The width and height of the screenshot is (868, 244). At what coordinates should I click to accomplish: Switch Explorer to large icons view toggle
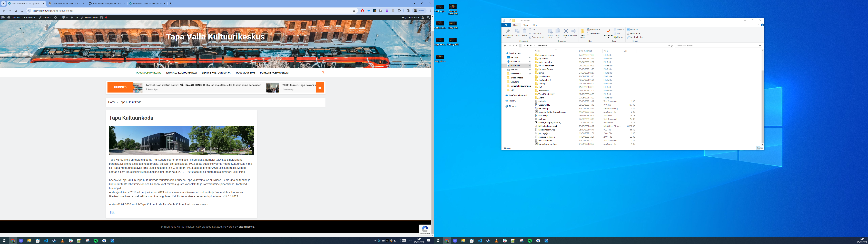coord(762,148)
